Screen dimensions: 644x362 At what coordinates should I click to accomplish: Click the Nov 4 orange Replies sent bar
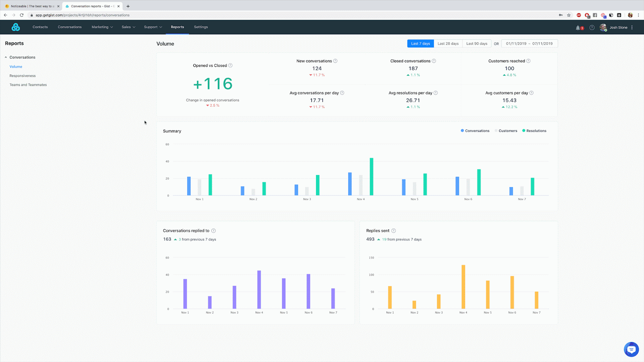(463, 287)
